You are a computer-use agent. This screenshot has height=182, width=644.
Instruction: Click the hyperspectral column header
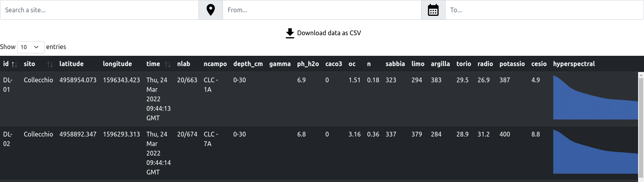(x=574, y=64)
